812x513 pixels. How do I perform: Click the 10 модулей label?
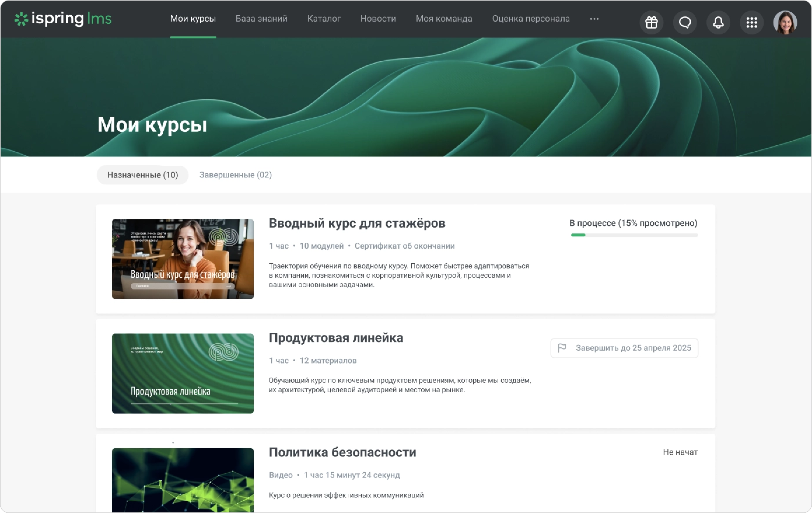pos(322,246)
